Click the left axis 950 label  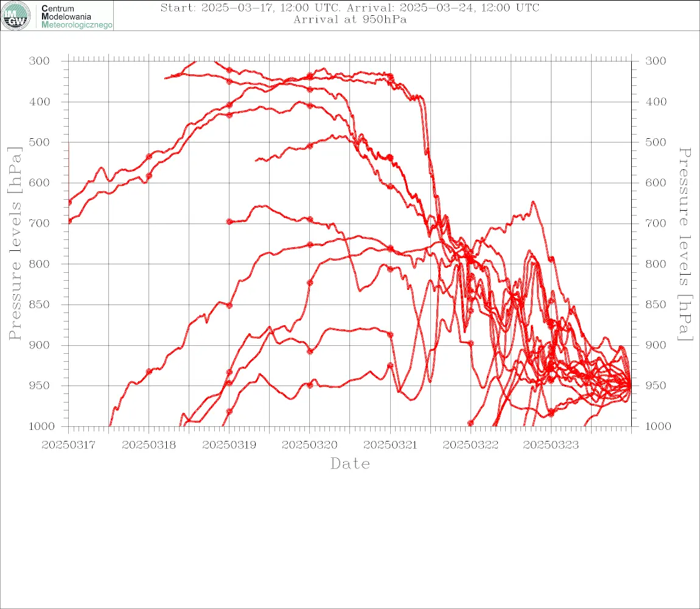(40, 385)
